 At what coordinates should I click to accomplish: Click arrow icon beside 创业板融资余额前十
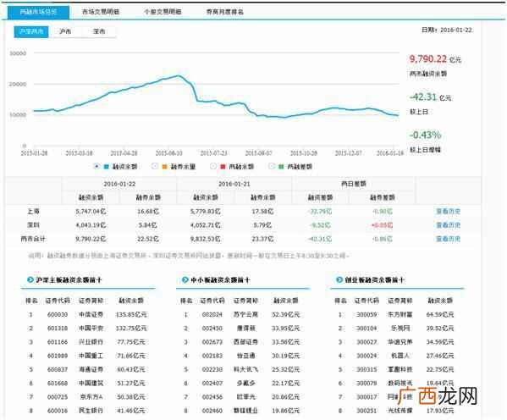(339, 280)
